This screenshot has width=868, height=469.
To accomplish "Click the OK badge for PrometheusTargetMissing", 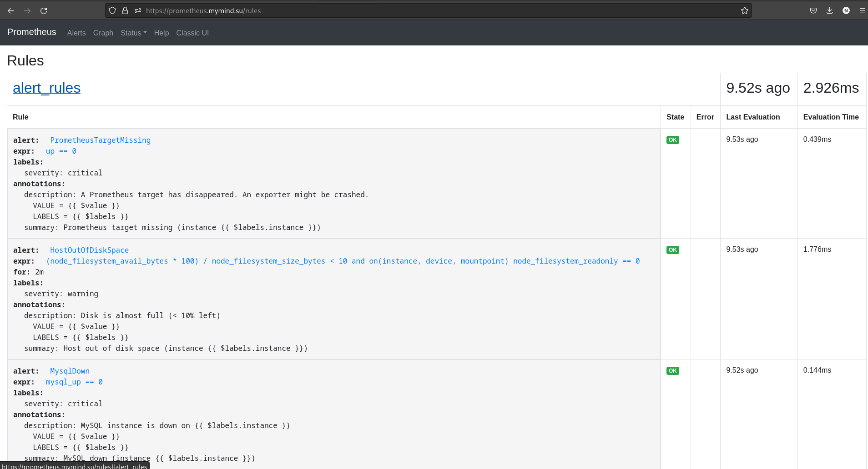I will coord(673,140).
